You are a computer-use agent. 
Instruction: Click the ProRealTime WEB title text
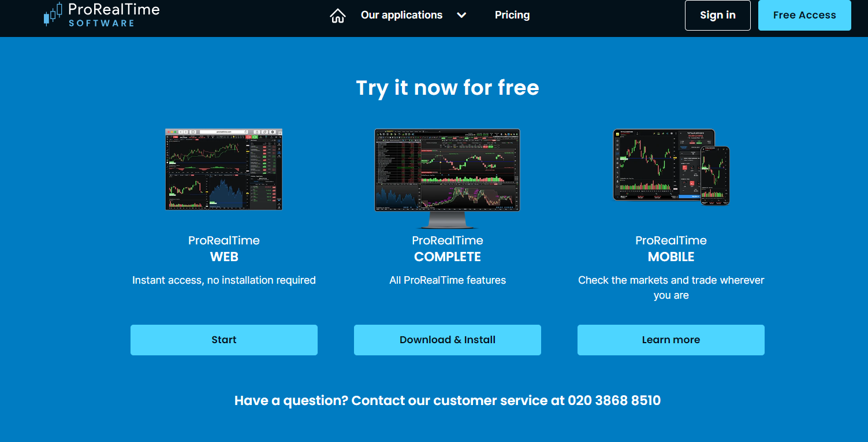coord(224,248)
